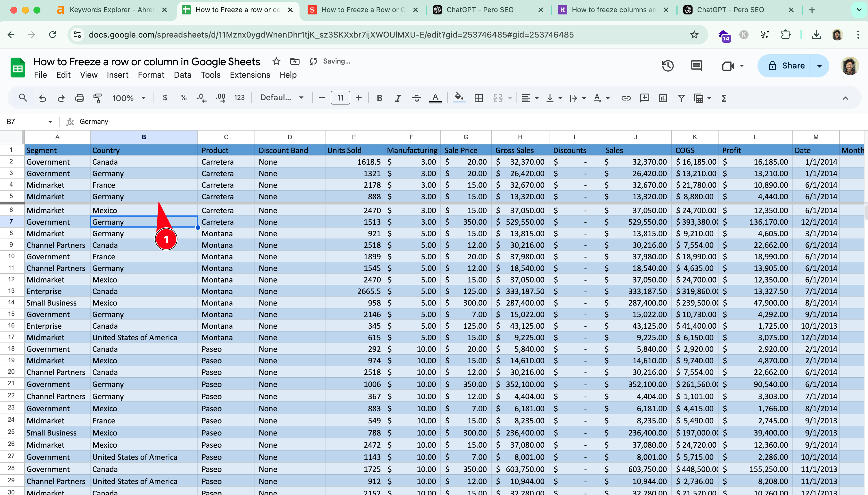Open the fill color picker
This screenshot has height=495, width=868.
pos(459,98)
